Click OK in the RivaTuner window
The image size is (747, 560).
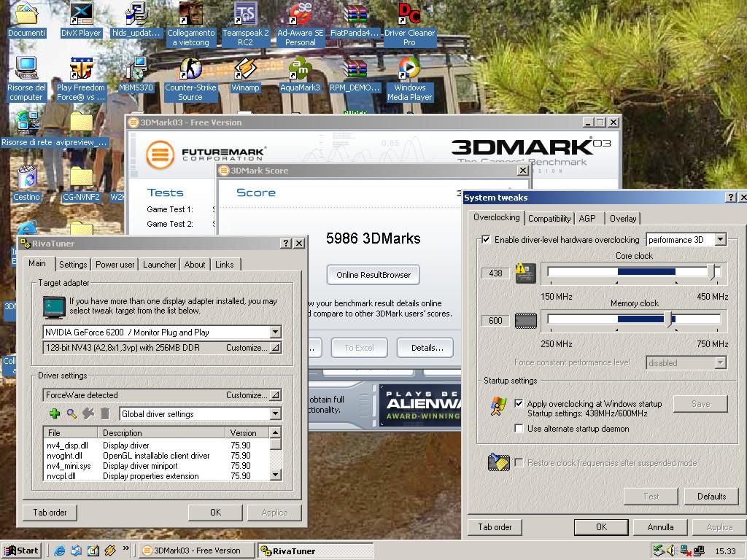(x=215, y=513)
